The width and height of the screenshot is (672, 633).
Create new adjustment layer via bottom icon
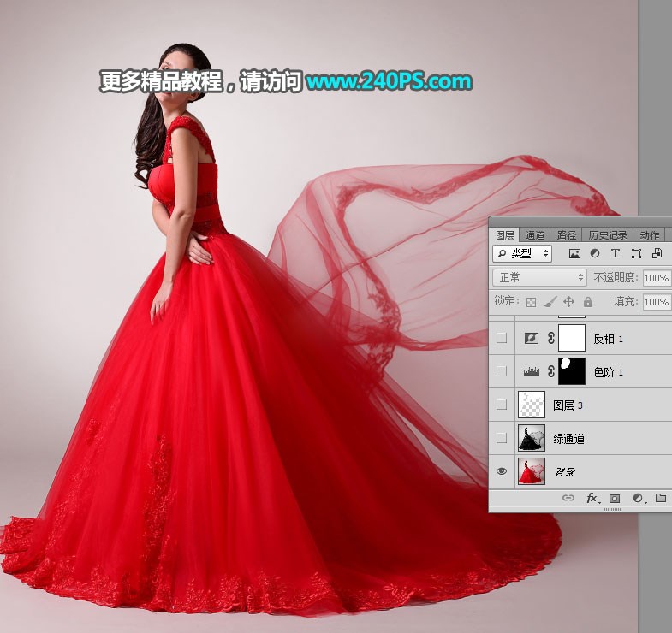tap(639, 498)
